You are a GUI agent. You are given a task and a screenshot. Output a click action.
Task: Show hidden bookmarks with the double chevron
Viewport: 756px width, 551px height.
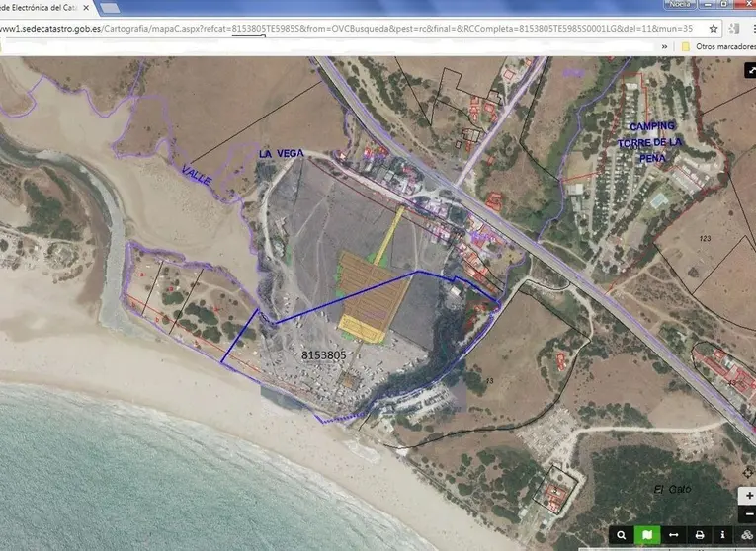(x=665, y=46)
